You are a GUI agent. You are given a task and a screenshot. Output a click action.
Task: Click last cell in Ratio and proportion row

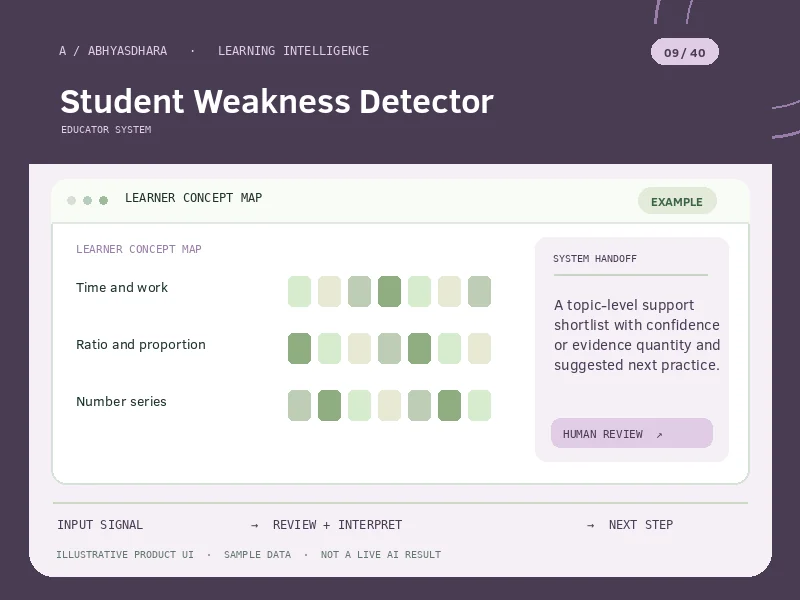[480, 348]
